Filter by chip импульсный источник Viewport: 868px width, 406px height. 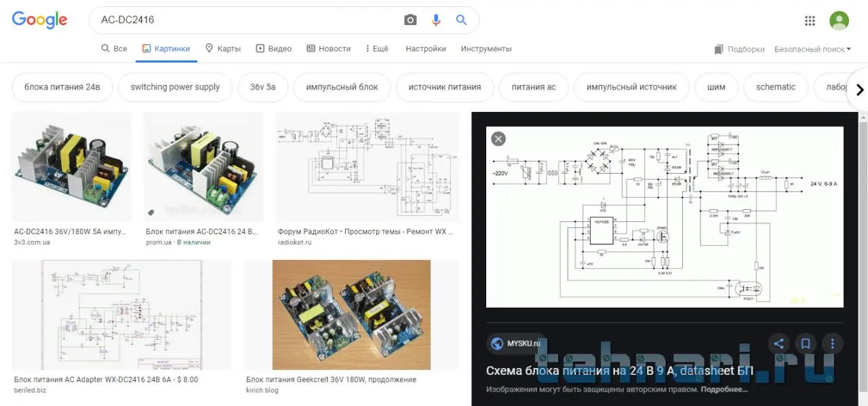(631, 87)
